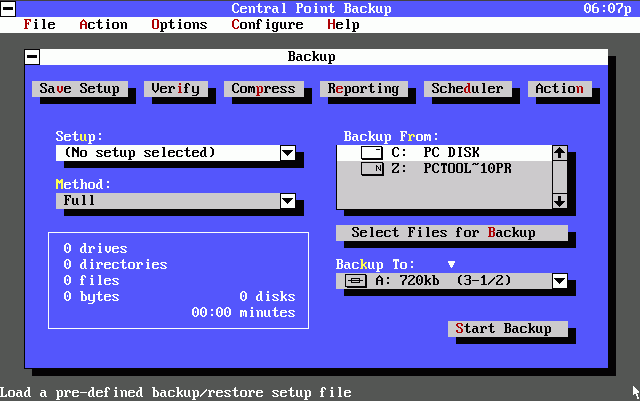Click the Action button in Backup window
The width and height of the screenshot is (640, 401).
[560, 89]
